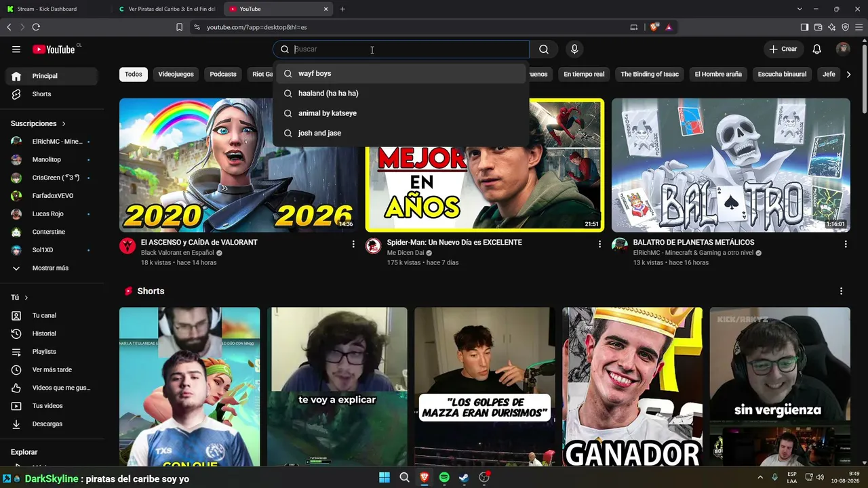This screenshot has width=868, height=488.
Task: Start voice search with the microphone icon
Action: pyautogui.click(x=574, y=49)
